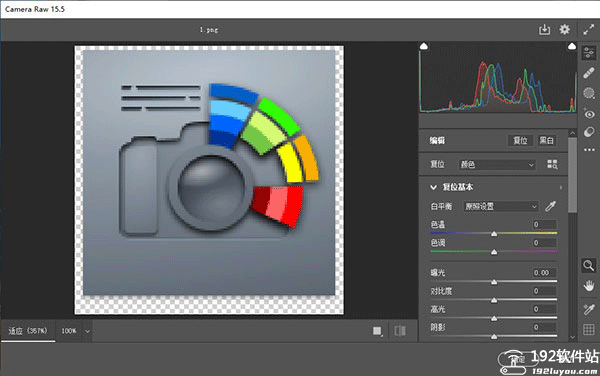Pick the white balance eyedropper tool
The height and width of the screenshot is (376, 600).
(x=550, y=207)
